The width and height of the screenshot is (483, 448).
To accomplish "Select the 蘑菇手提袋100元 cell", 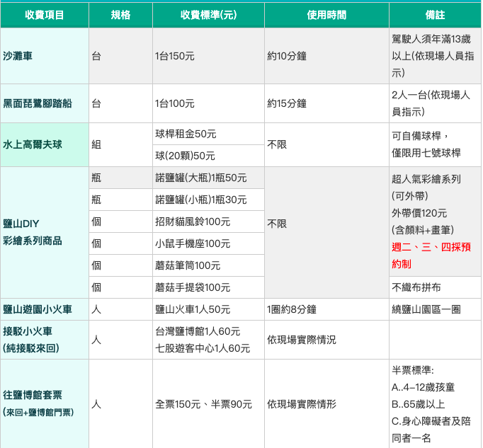I will coord(208,287).
